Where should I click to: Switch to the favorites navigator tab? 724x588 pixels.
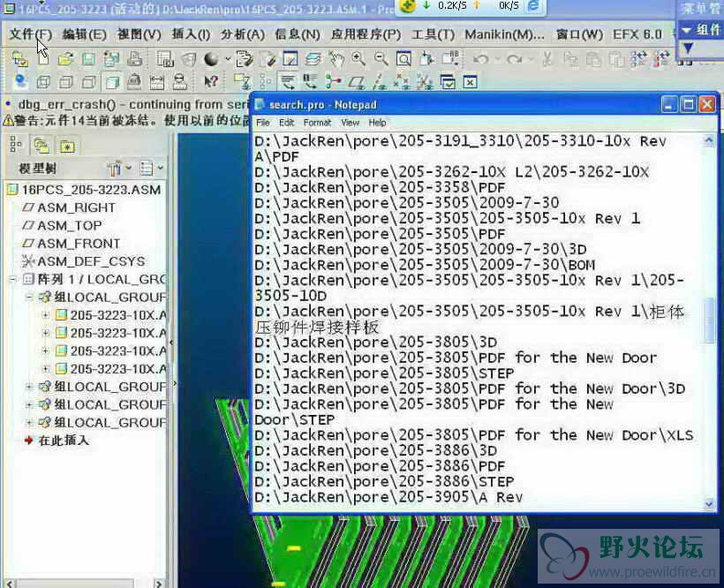pyautogui.click(x=67, y=147)
